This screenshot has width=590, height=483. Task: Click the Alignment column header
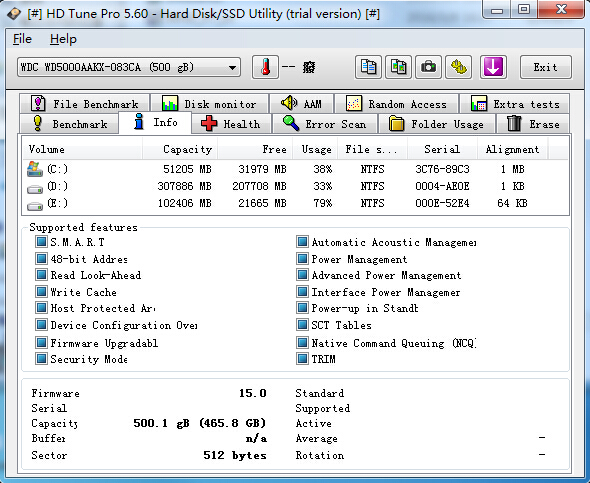(x=512, y=149)
